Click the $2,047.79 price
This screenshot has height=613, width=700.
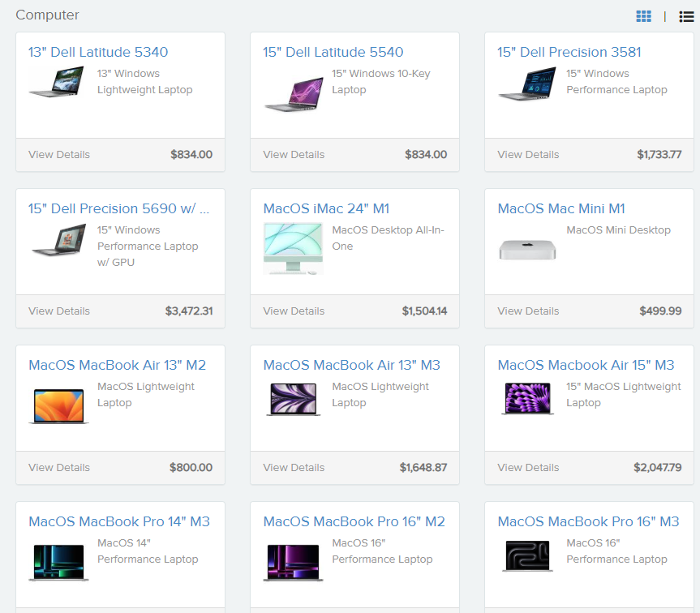658,468
